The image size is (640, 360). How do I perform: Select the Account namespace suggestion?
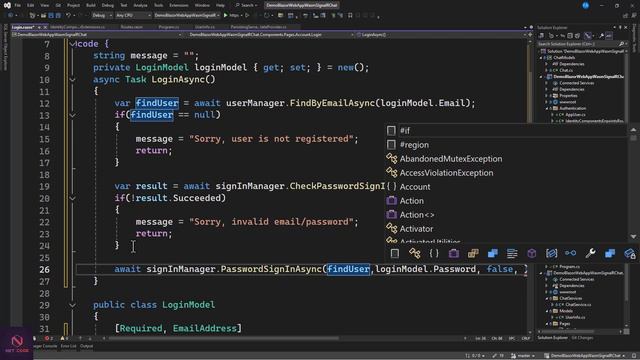tap(506, 187)
